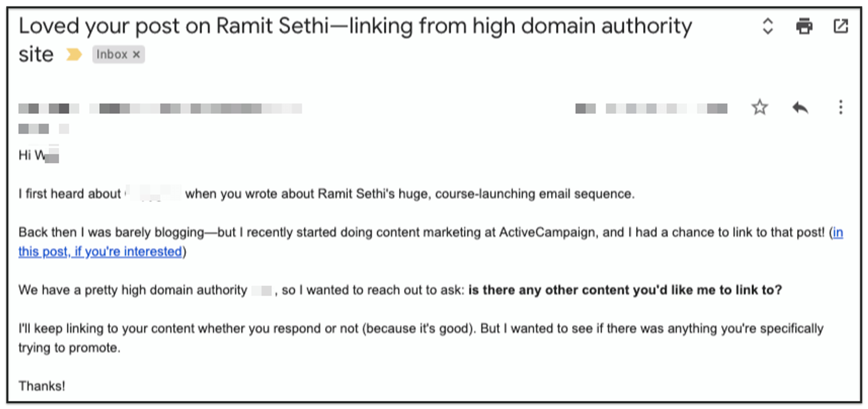This screenshot has height=409, width=868.
Task: Click the reply arrow next to the timestamp
Action: coord(801,108)
